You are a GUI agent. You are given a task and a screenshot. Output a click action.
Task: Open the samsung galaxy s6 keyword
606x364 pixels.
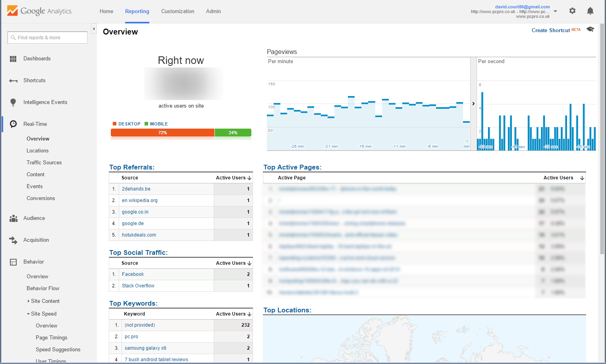(x=145, y=348)
